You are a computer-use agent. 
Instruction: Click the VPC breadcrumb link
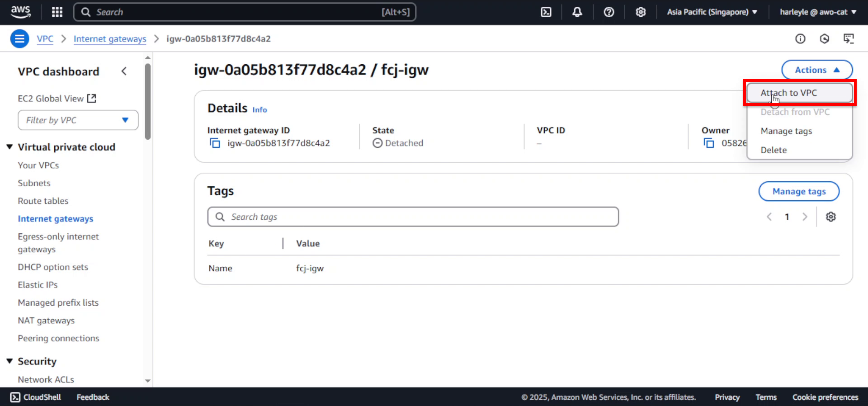tap(45, 39)
